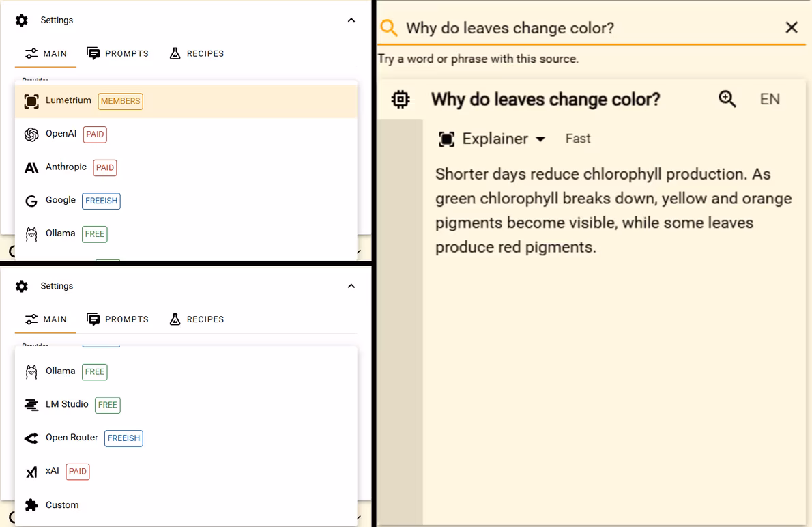
Task: Click the Ollama llama icon in top list
Action: [x=31, y=234]
